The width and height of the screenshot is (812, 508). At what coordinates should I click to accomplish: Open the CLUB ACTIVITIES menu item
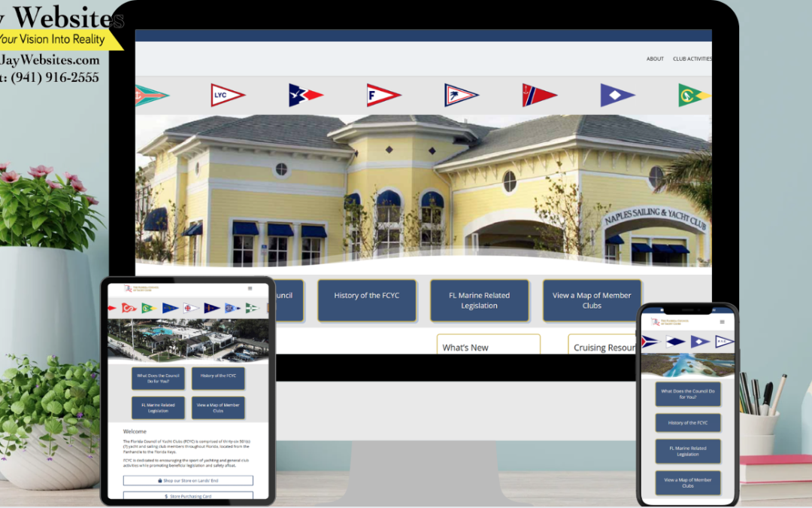coord(692,59)
